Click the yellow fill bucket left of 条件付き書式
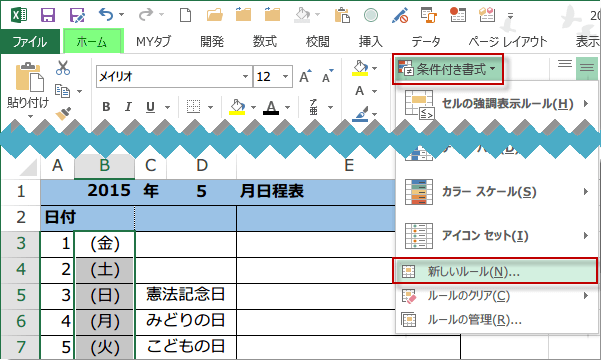 [360, 68]
